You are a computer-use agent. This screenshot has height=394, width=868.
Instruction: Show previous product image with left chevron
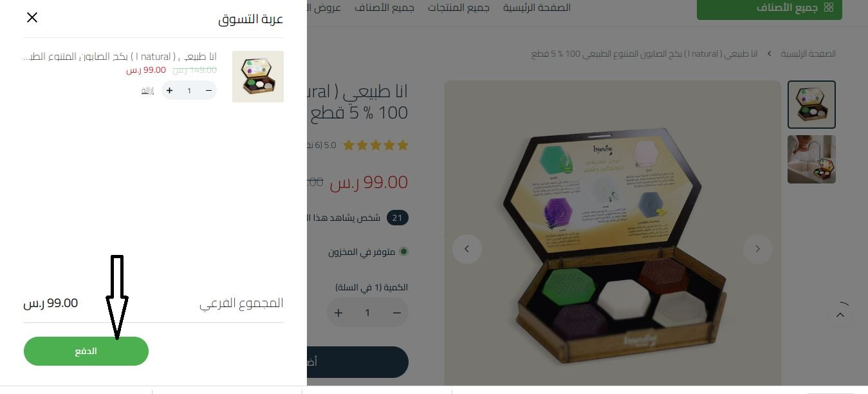pyautogui.click(x=467, y=249)
